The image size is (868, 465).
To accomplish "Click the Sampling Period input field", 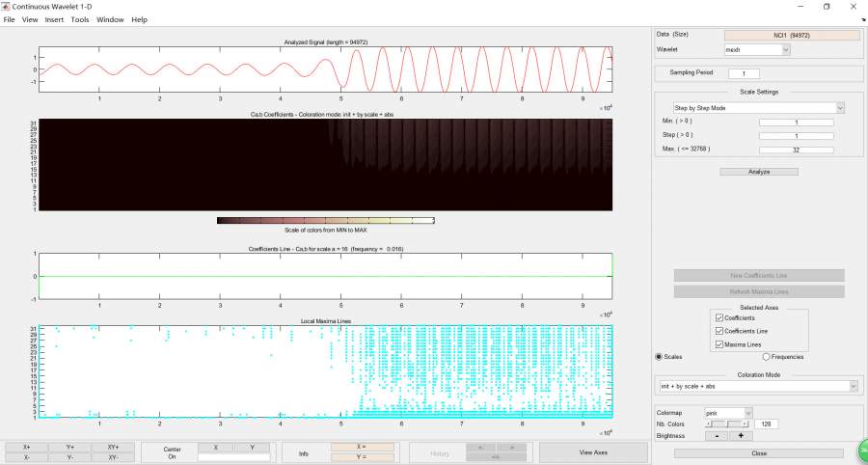I will [x=744, y=73].
